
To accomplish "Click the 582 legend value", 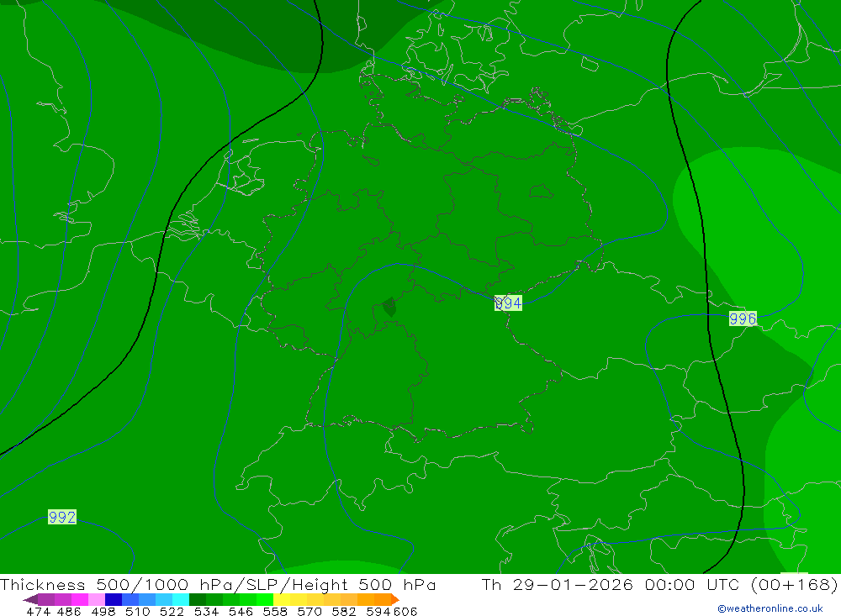I will point(344,611).
